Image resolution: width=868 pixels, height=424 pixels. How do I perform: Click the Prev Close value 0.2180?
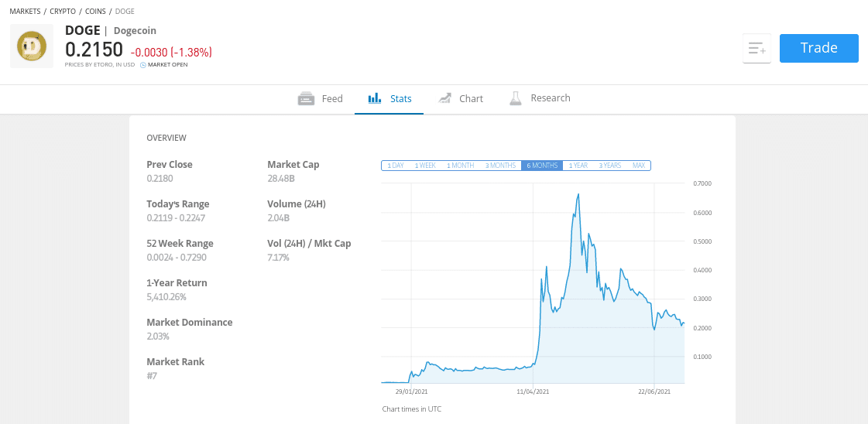pyautogui.click(x=160, y=179)
